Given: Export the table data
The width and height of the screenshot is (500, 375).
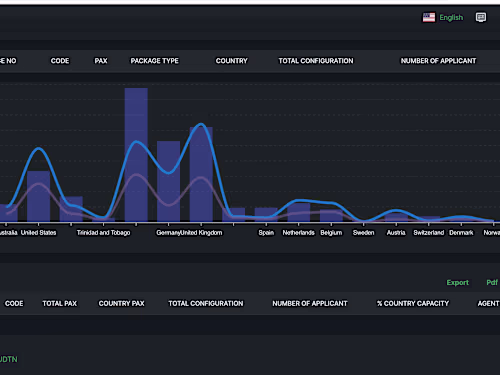Looking at the screenshot, I should tap(458, 283).
